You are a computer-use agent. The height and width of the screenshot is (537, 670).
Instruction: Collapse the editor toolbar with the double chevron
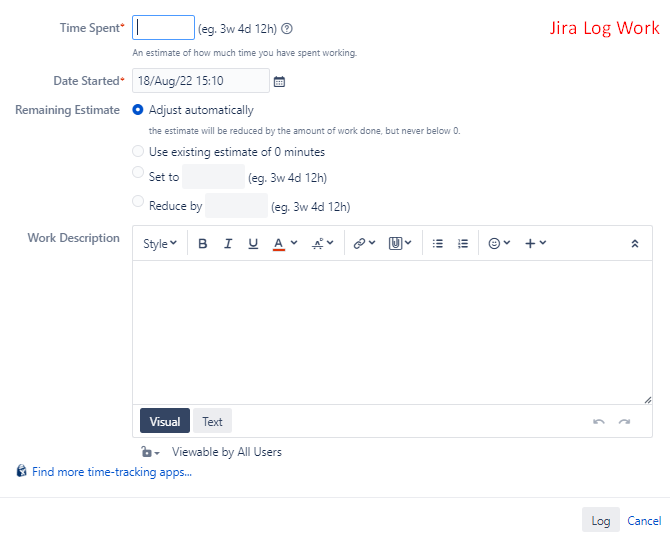pos(635,244)
